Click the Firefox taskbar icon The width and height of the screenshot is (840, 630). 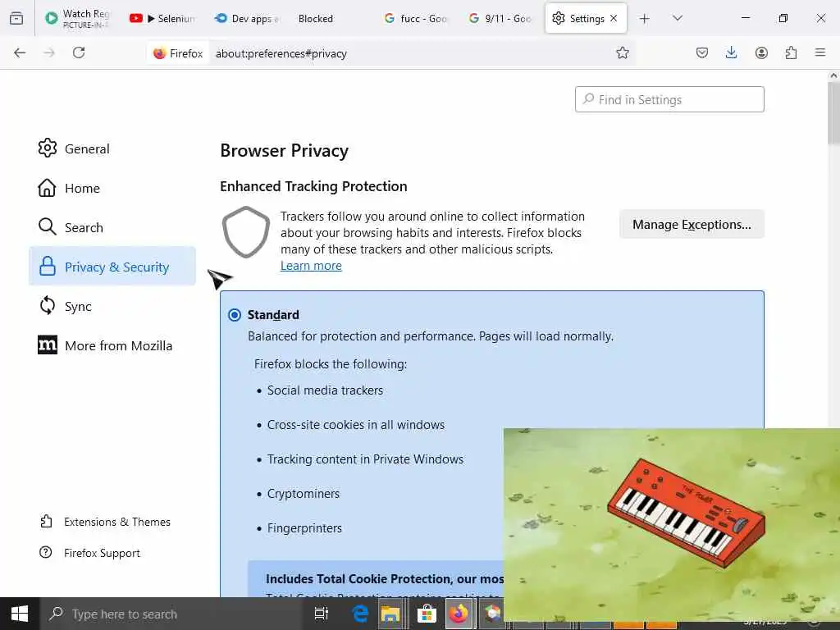coord(458,614)
